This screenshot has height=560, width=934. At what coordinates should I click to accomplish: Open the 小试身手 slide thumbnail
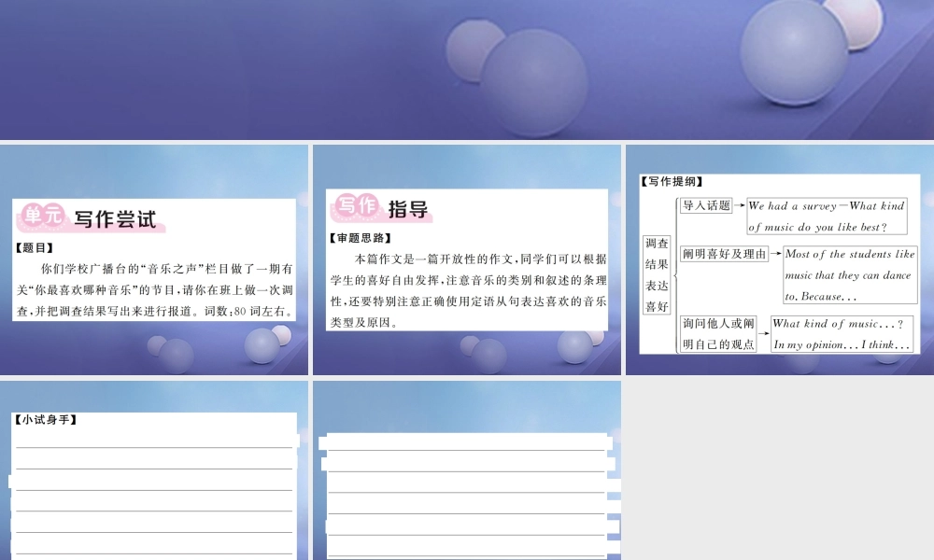[154, 470]
